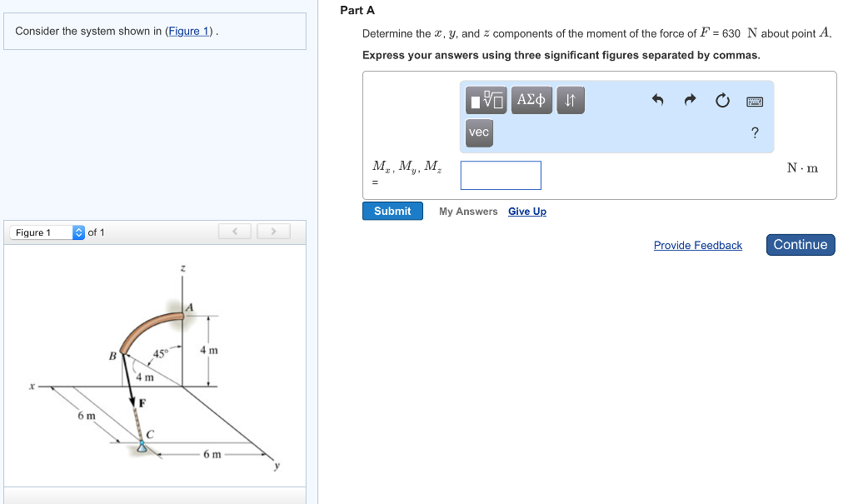Open the math templates palette in the equation toolbar
This screenshot has width=853, height=504.
point(484,100)
